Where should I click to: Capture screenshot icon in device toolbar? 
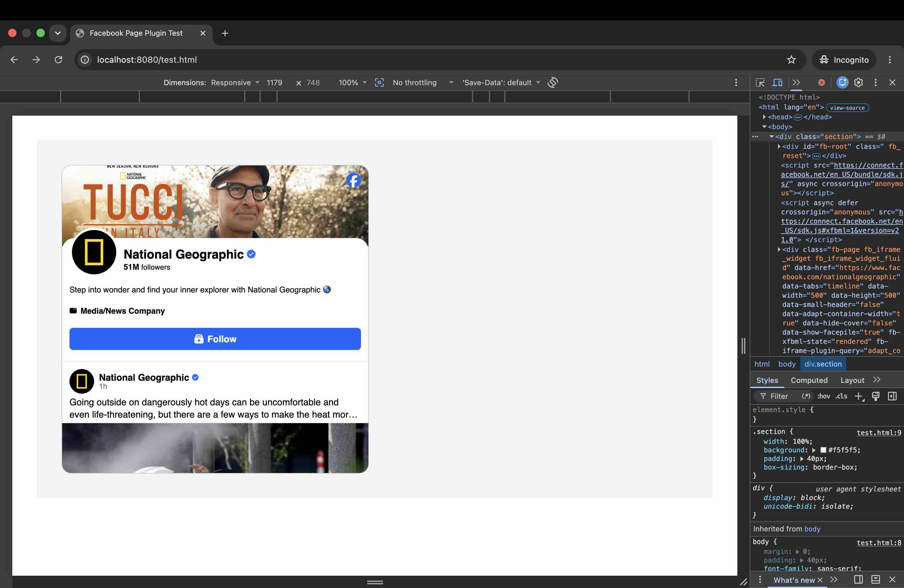point(379,82)
